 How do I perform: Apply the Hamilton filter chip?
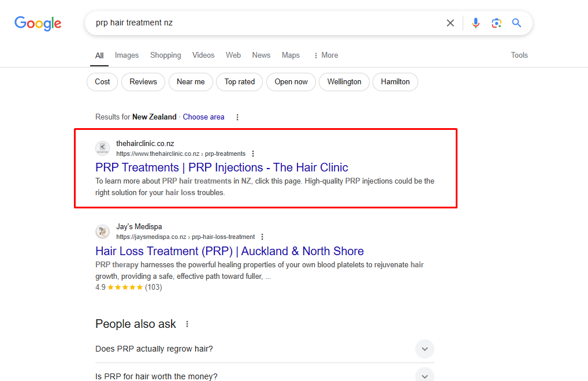click(395, 81)
